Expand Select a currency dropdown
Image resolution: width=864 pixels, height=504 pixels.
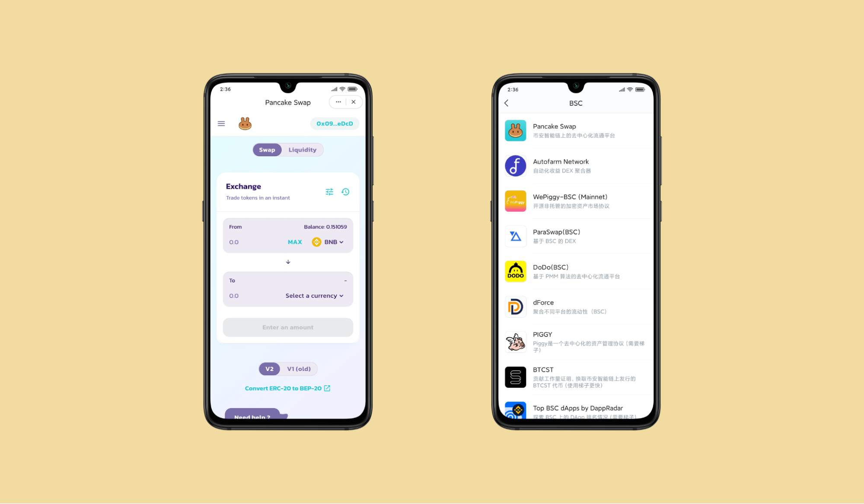click(315, 295)
